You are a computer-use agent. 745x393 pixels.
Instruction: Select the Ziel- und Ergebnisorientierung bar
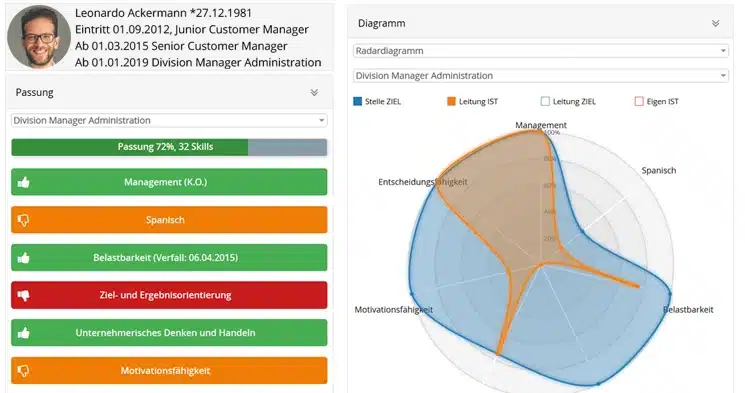pos(169,295)
